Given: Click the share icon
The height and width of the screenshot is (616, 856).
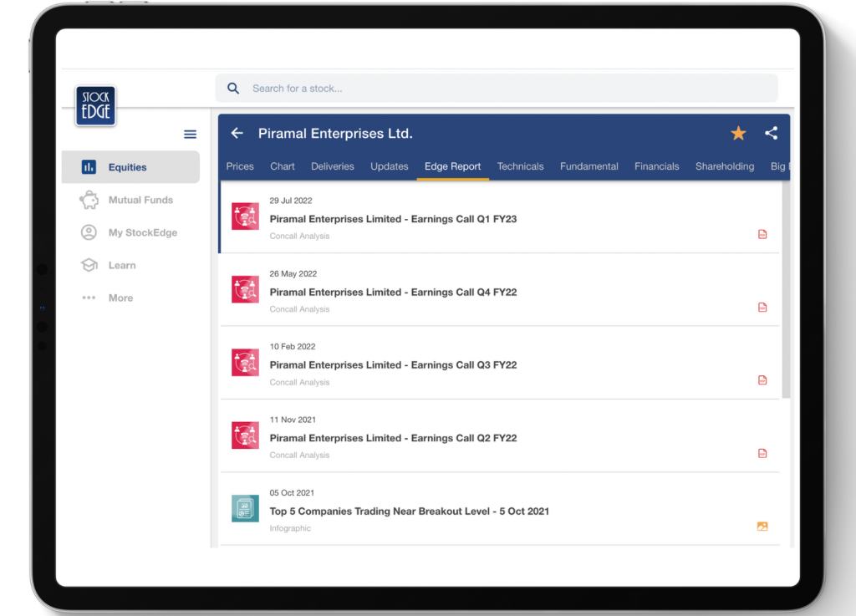Looking at the screenshot, I should [x=771, y=133].
